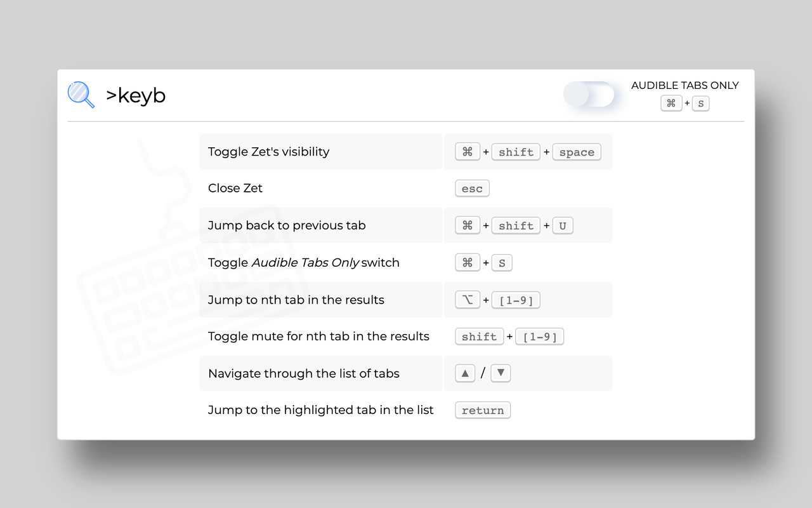
Task: Select the "Close Zet" shortcut entry
Action: [x=235, y=188]
